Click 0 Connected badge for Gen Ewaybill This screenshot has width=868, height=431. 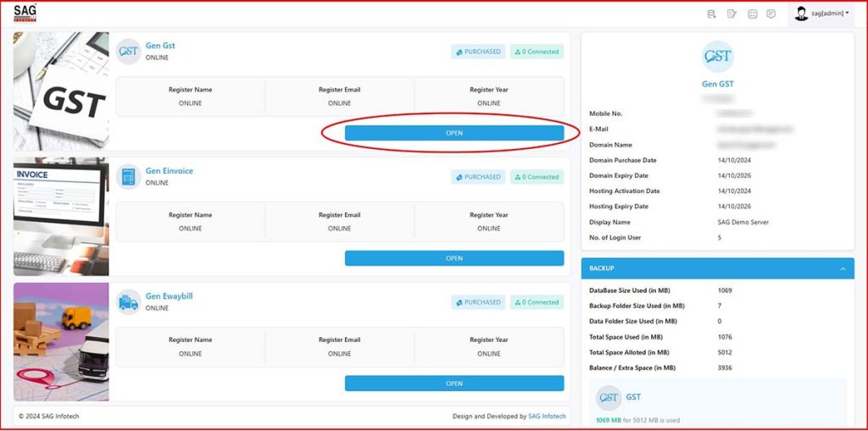point(537,302)
